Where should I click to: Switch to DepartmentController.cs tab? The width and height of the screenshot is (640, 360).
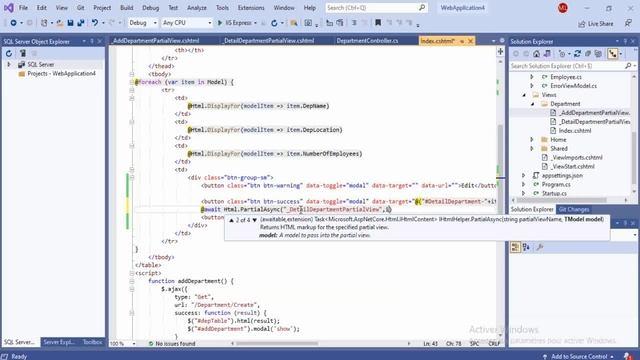click(367, 41)
